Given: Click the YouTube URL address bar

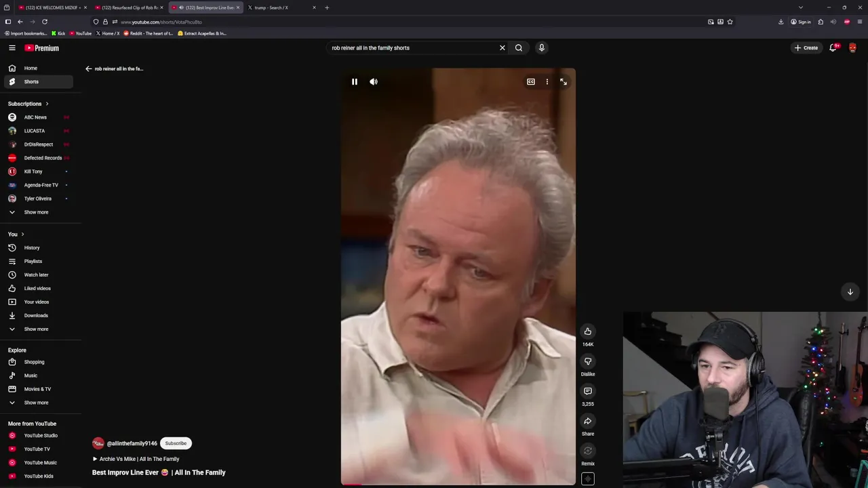Looking at the screenshot, I should [407, 22].
